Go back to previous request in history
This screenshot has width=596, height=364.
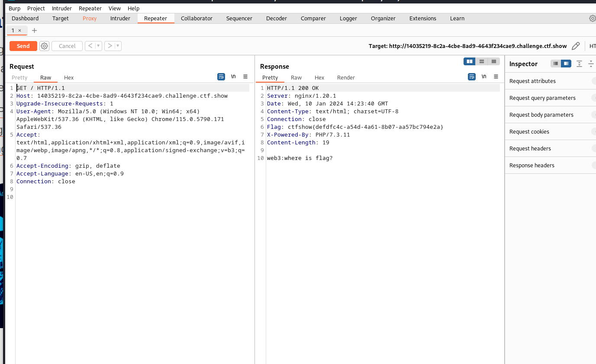[90, 46]
